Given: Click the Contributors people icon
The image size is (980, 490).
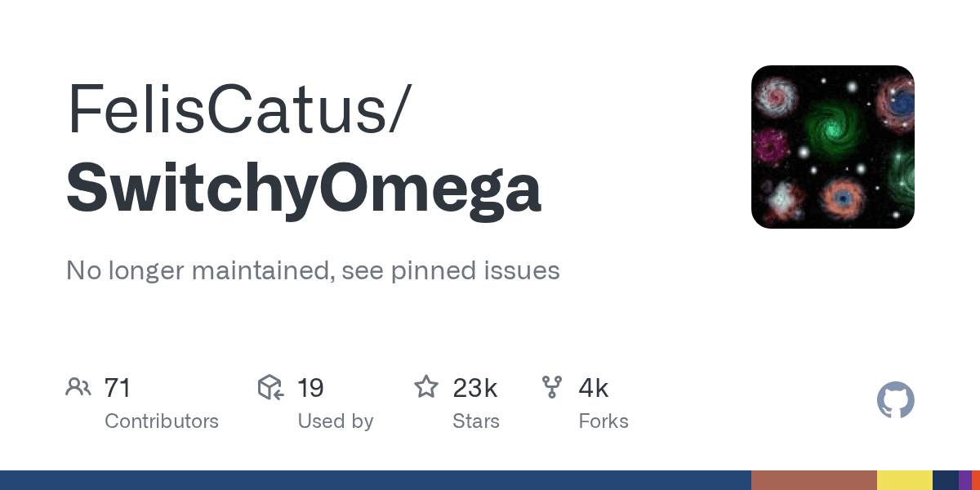Looking at the screenshot, I should coord(78,387).
